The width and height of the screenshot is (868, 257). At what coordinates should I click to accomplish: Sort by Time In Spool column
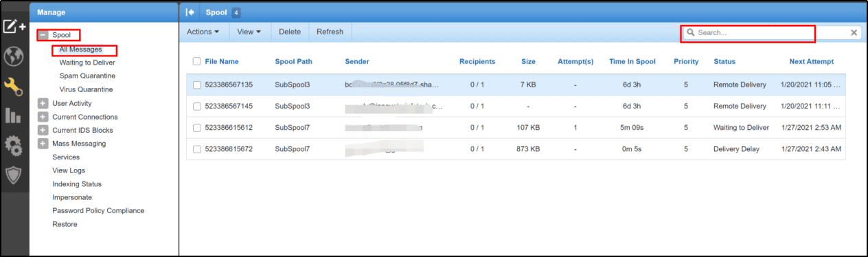coord(632,61)
